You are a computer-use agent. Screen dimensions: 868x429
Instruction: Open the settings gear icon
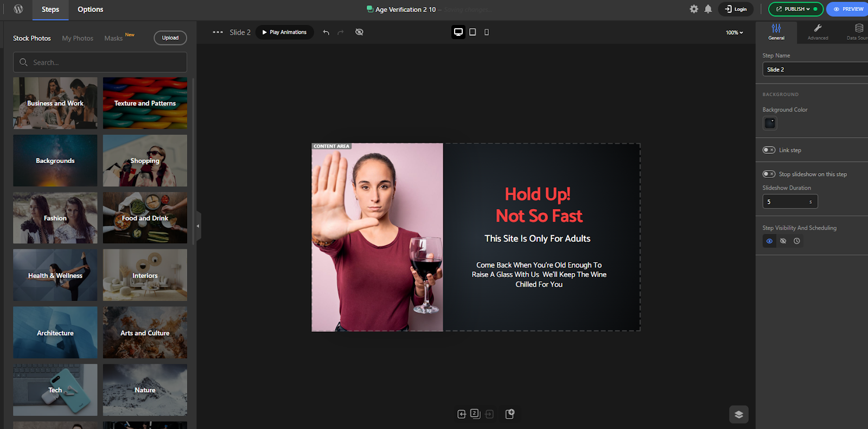point(694,9)
